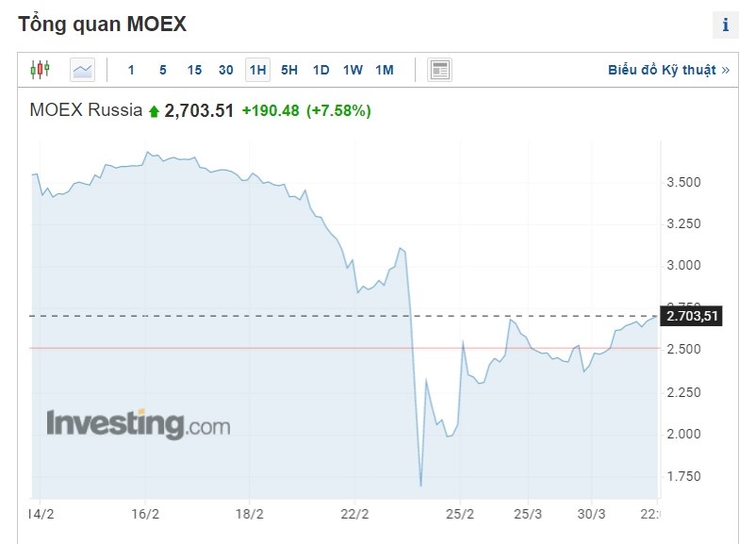Select the 1 minute interval

(x=131, y=69)
